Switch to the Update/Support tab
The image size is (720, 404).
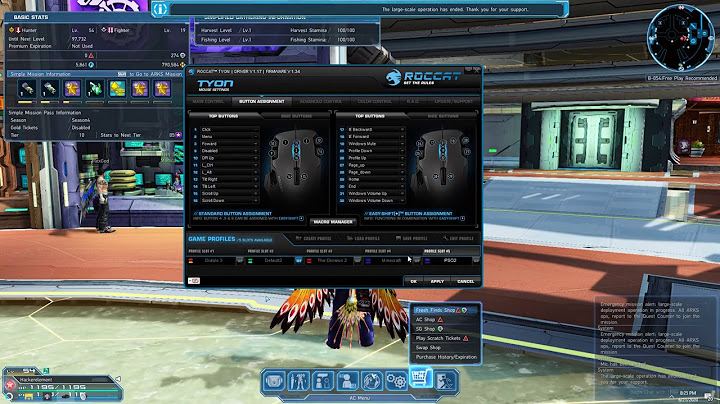click(454, 101)
